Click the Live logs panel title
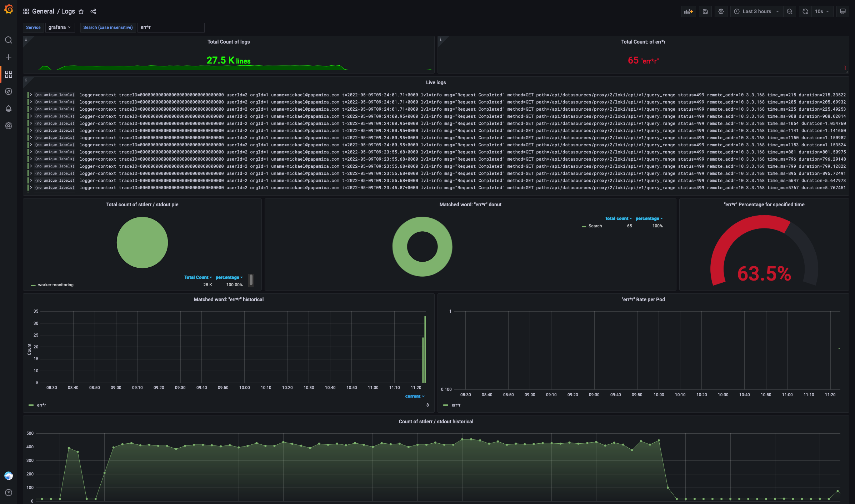Image resolution: width=855 pixels, height=504 pixels. [435, 82]
